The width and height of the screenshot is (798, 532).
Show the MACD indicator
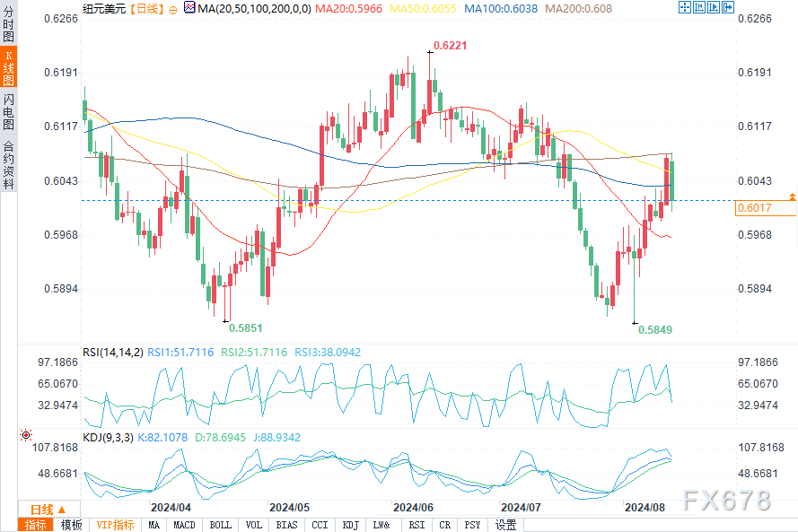(x=184, y=525)
